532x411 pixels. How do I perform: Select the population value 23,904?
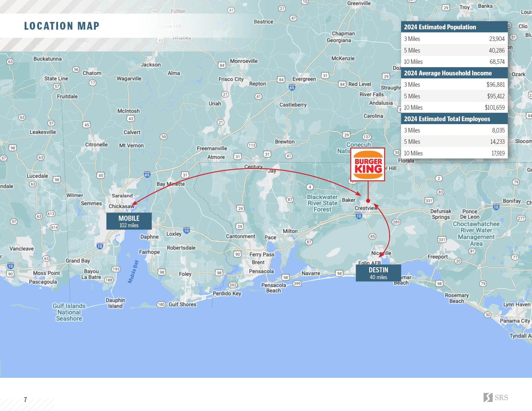pyautogui.click(x=497, y=39)
